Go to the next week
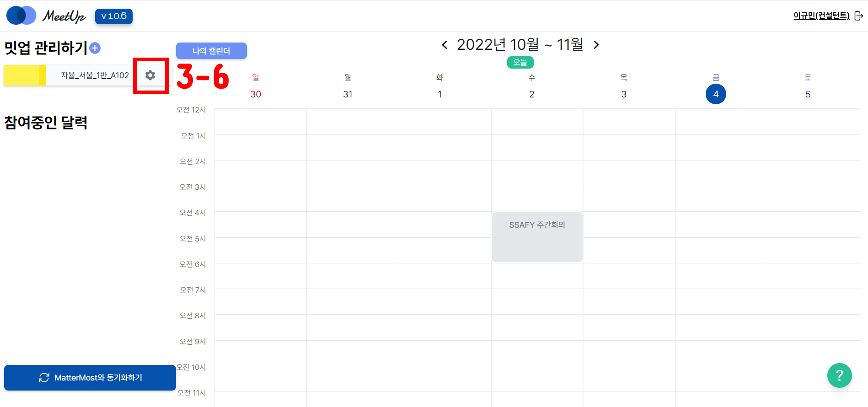The image size is (868, 407). (x=596, y=45)
